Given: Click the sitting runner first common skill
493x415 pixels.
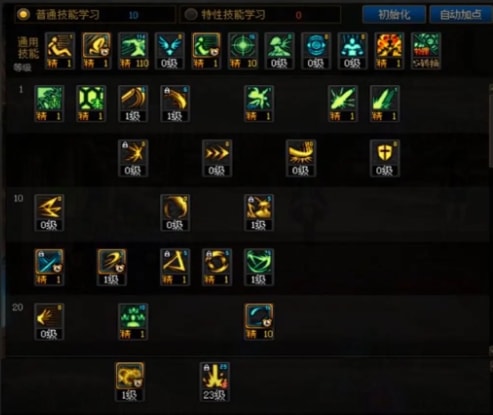Looking at the screenshot, I should pyautogui.click(x=60, y=51).
